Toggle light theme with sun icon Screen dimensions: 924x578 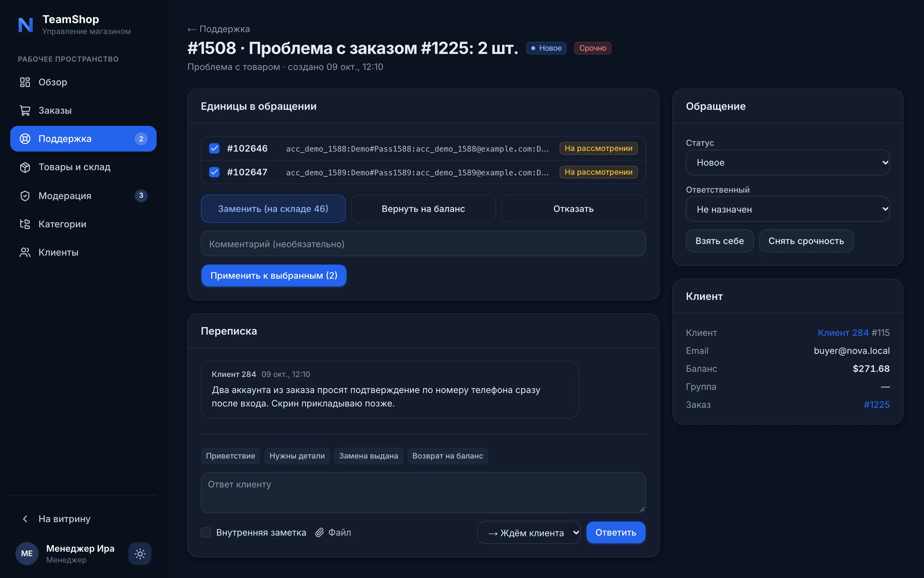140,554
